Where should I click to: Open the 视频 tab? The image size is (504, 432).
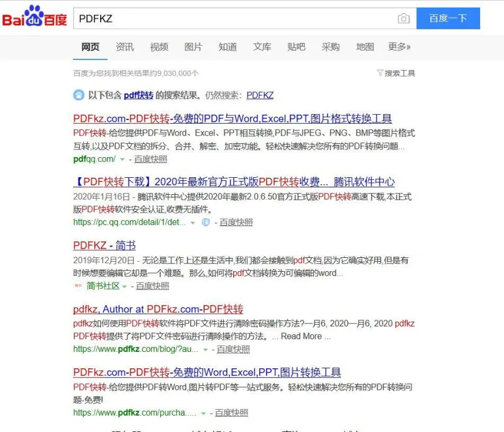coord(159,47)
